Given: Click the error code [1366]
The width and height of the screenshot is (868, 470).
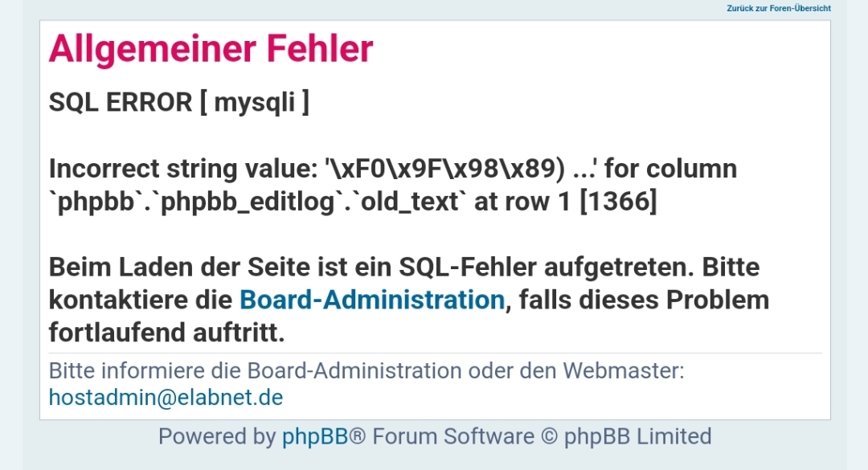Looking at the screenshot, I should pos(618,201).
